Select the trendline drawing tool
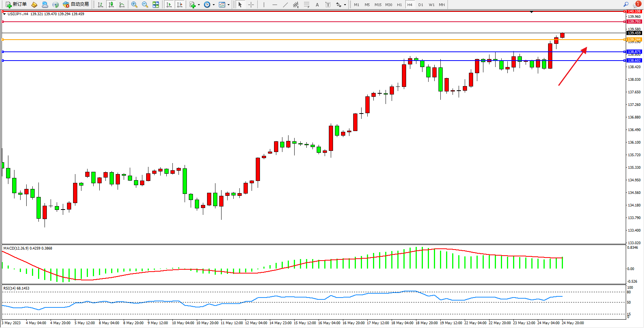The height and width of the screenshot is (328, 644). point(285,5)
